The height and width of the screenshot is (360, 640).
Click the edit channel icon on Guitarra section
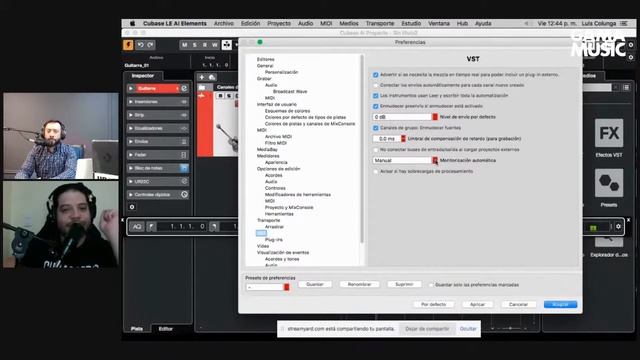click(x=184, y=88)
